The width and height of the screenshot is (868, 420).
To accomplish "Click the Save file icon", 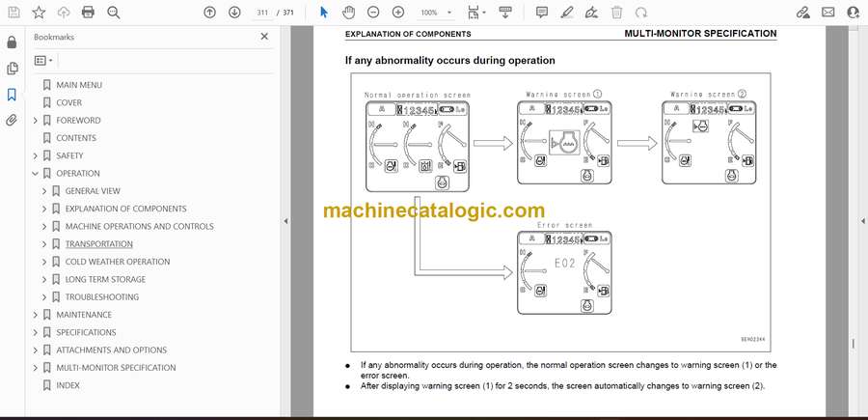I will tap(14, 13).
